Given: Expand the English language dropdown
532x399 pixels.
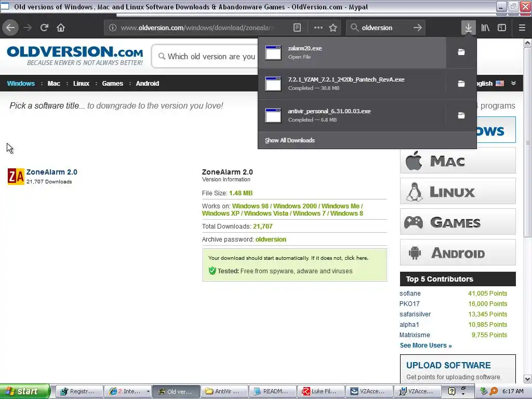Looking at the screenshot, I should 513,83.
